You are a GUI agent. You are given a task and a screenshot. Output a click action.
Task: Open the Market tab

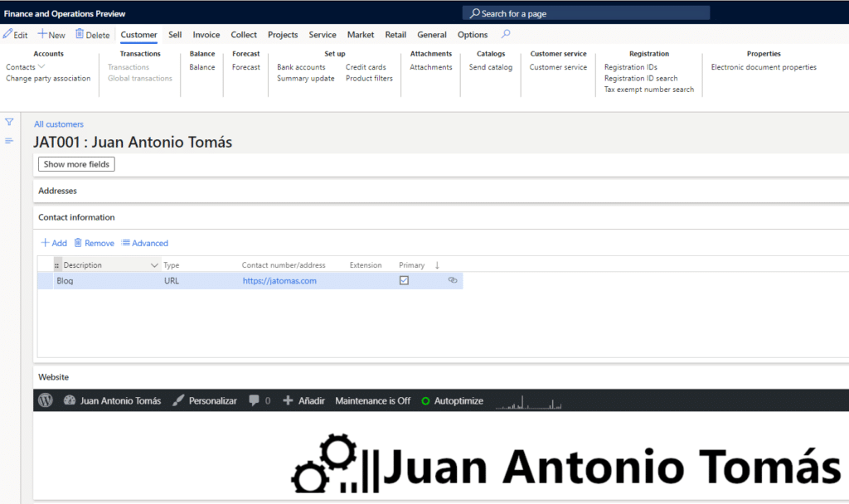(x=361, y=35)
